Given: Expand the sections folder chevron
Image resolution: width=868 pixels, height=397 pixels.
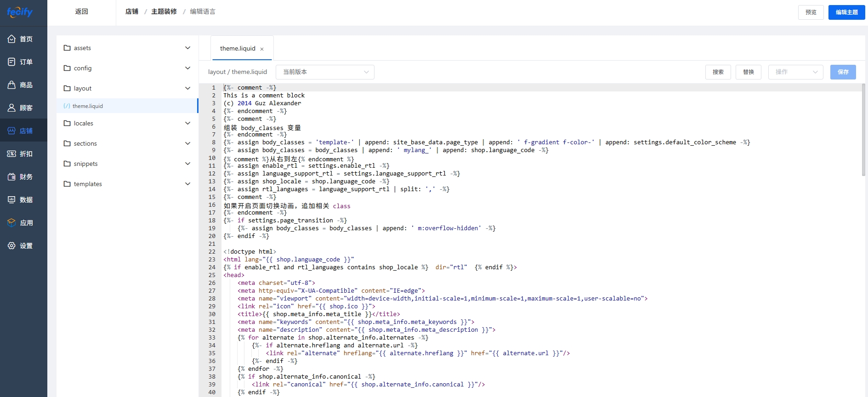Looking at the screenshot, I should pyautogui.click(x=187, y=143).
